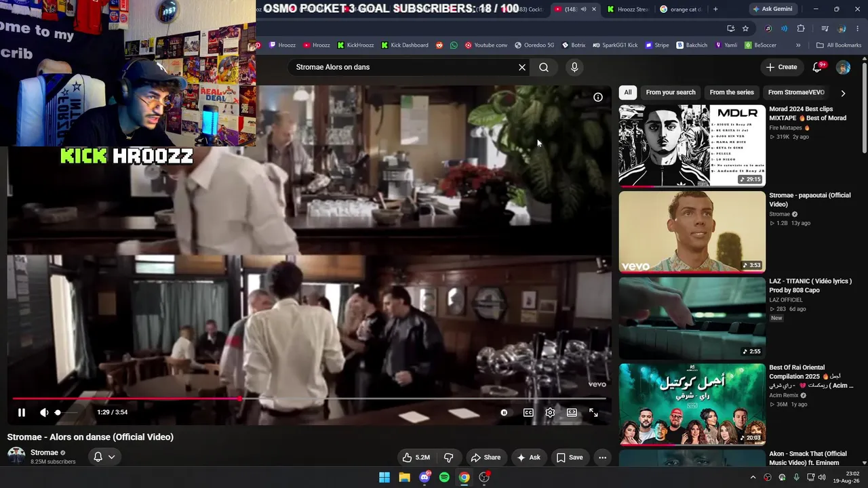Open the Yamli bookmark
868x488 pixels.
click(726, 45)
